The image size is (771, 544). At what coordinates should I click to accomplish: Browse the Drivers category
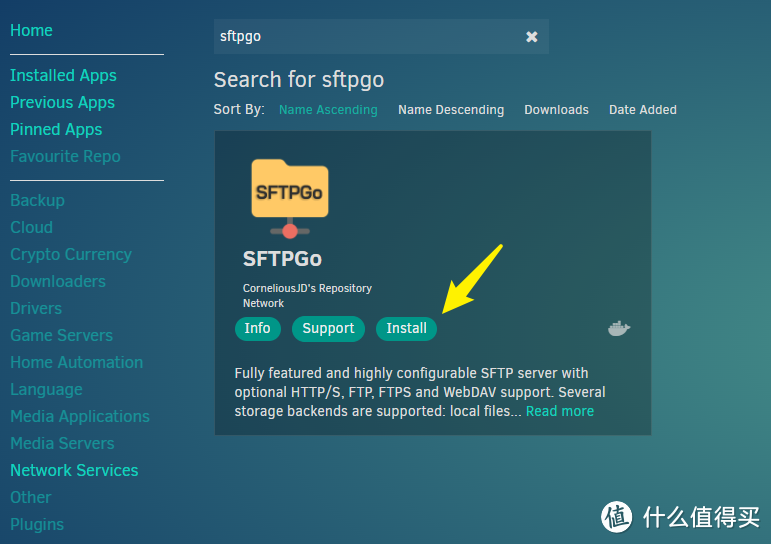point(36,308)
